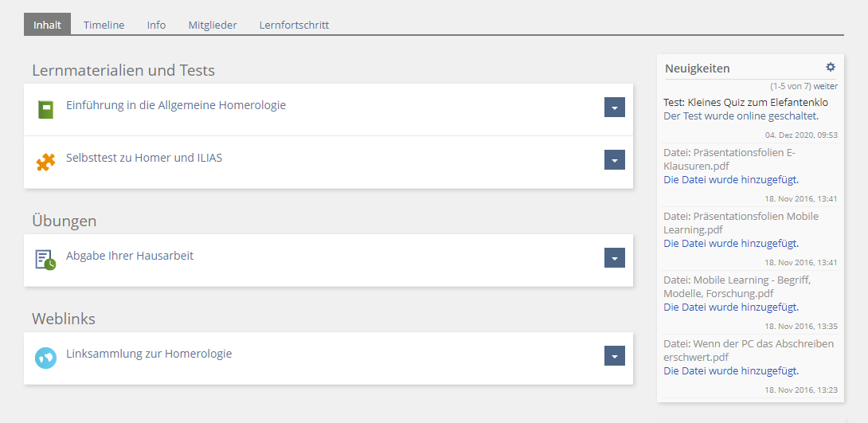Select the Inhalt tab
This screenshot has height=423, width=868.
pyautogui.click(x=47, y=25)
